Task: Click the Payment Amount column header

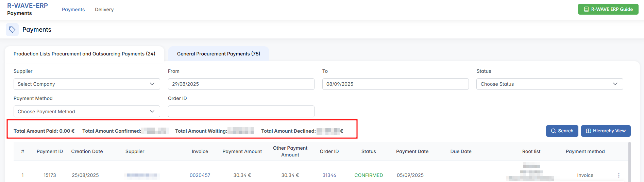Action: pos(242,151)
